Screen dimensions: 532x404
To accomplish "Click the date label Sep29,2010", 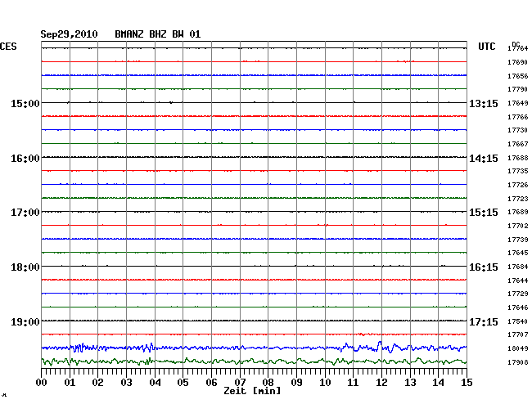I will (69, 34).
